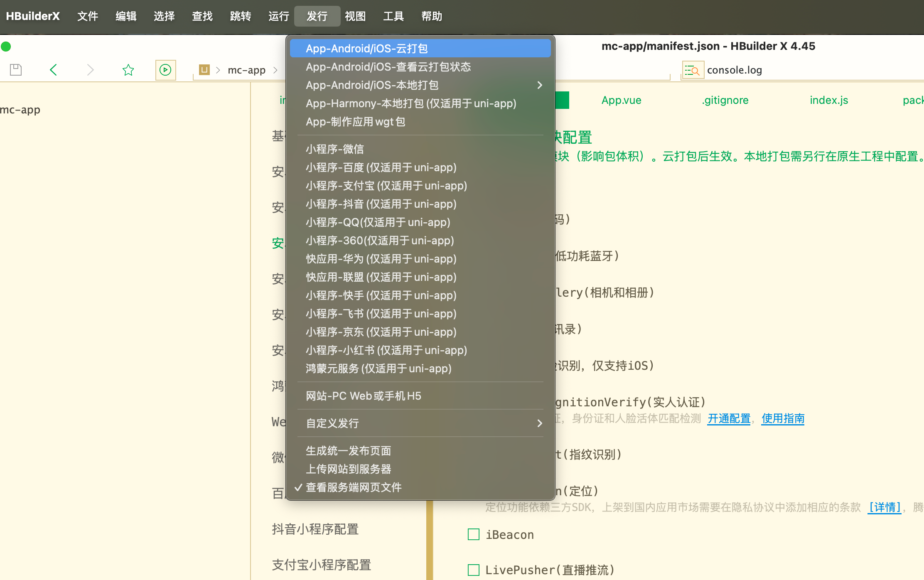This screenshot has width=924, height=580.
Task: Select 上传网站到服务器
Action: [420, 469]
